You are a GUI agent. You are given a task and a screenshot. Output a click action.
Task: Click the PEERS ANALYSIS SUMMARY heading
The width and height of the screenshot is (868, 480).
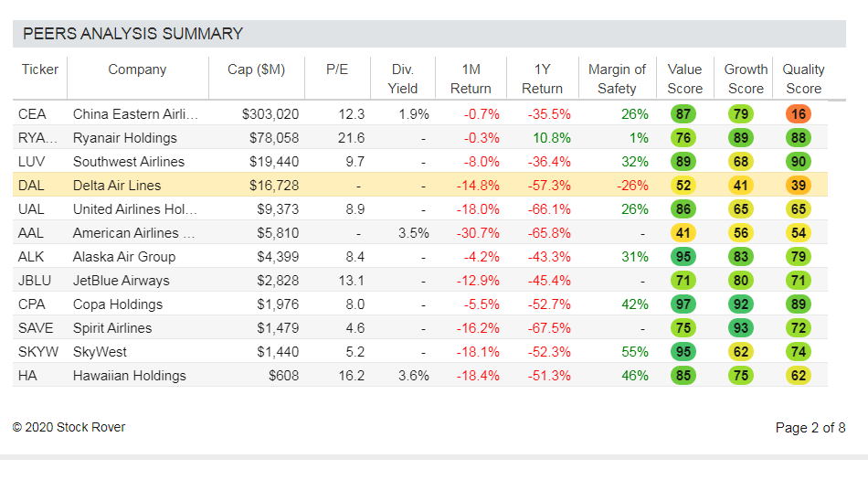click(132, 34)
